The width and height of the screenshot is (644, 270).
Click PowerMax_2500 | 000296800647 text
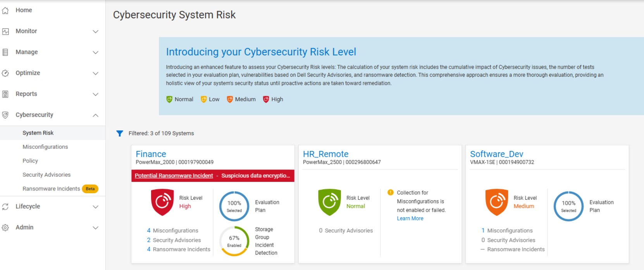click(x=342, y=162)
